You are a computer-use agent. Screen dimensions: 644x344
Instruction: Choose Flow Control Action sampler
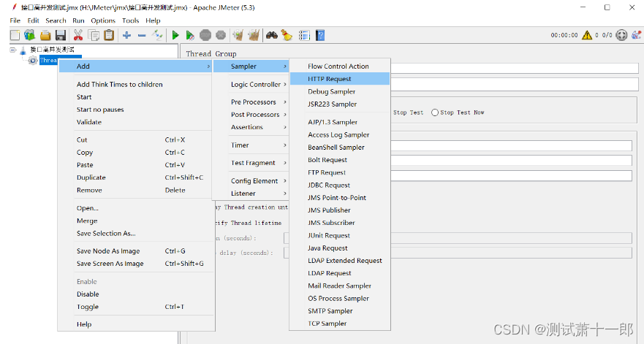(340, 66)
